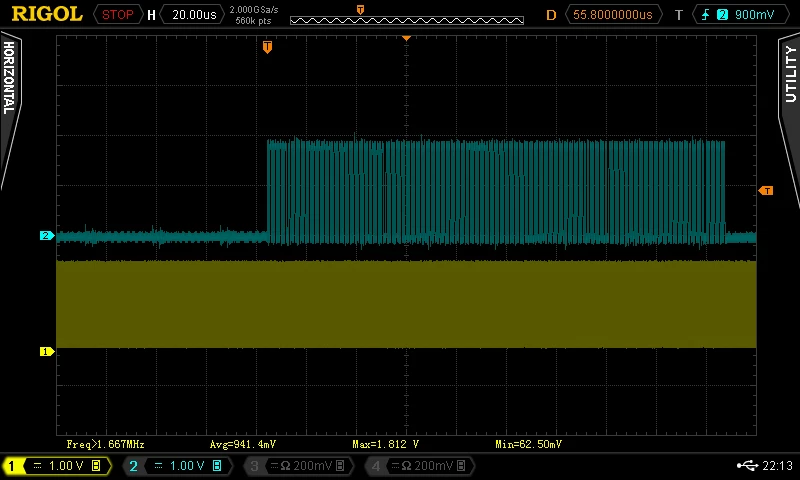800x480 pixels.
Task: Click the rising edge trigger icon
Action: pos(706,15)
